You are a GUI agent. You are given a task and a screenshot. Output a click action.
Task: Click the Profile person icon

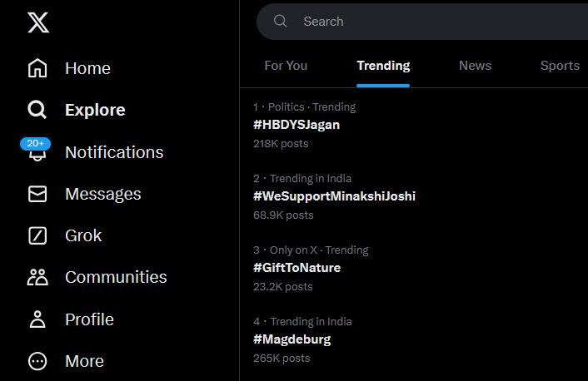tap(37, 319)
